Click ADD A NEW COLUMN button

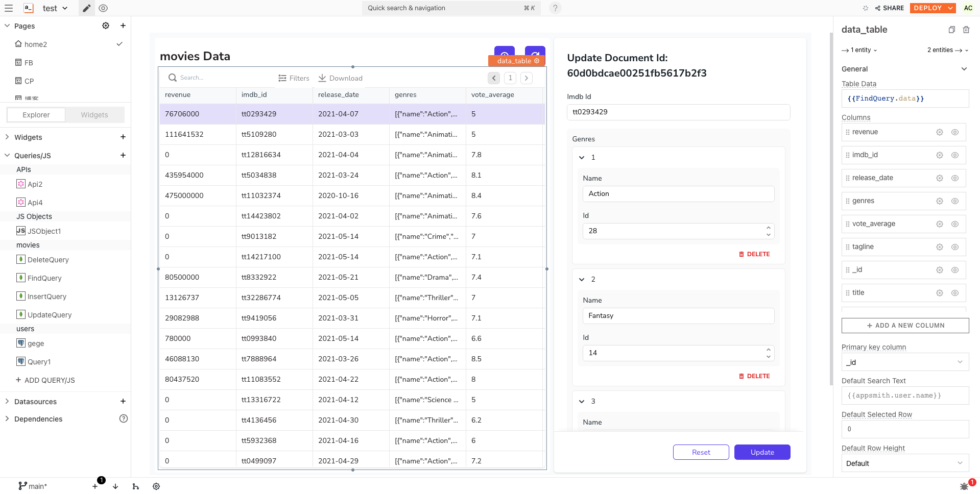[905, 326]
